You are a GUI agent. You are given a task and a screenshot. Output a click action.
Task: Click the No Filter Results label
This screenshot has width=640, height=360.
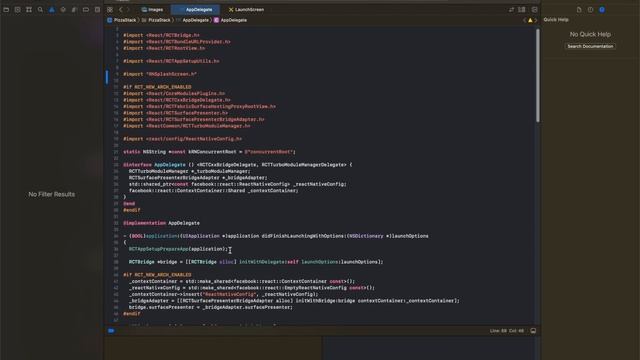(x=51, y=194)
